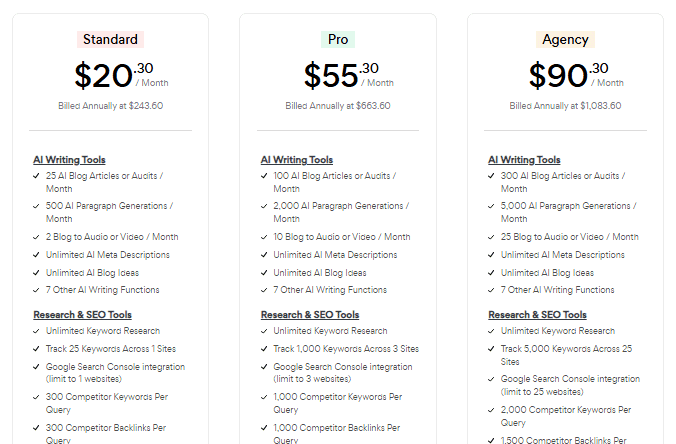Open Research & SEO Tools link in Pro plan
676x444 pixels.
[x=310, y=315]
